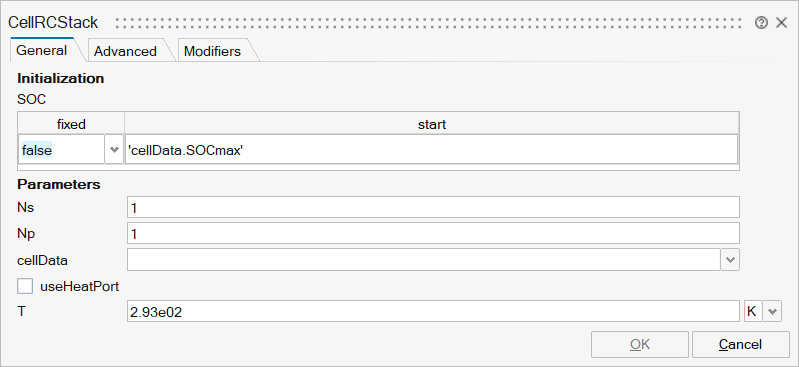Click the cellData combo box field

pyautogui.click(x=424, y=260)
